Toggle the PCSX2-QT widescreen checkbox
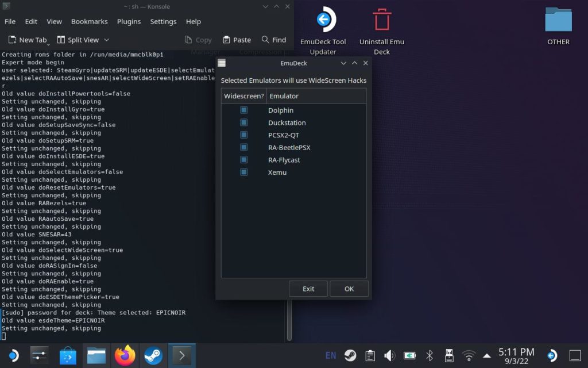The width and height of the screenshot is (588, 368). (243, 135)
